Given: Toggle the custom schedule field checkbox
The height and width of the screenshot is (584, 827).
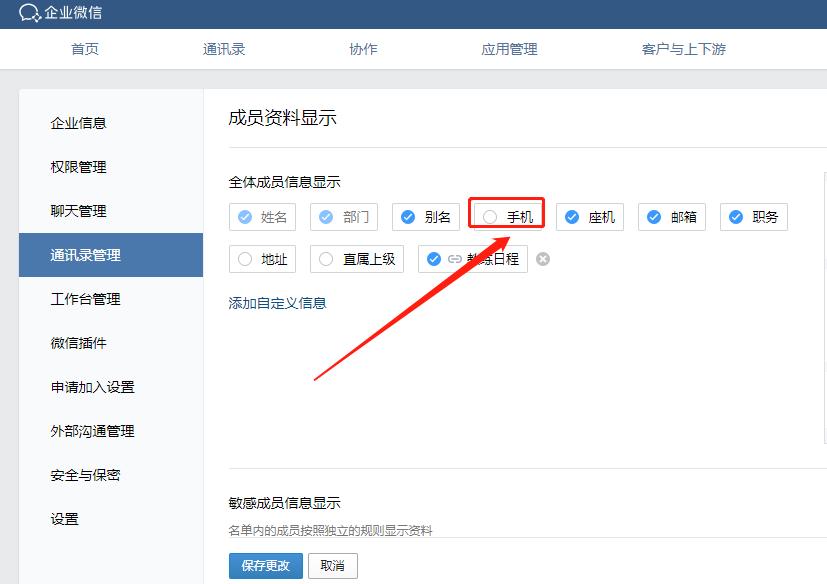Looking at the screenshot, I should (x=433, y=258).
